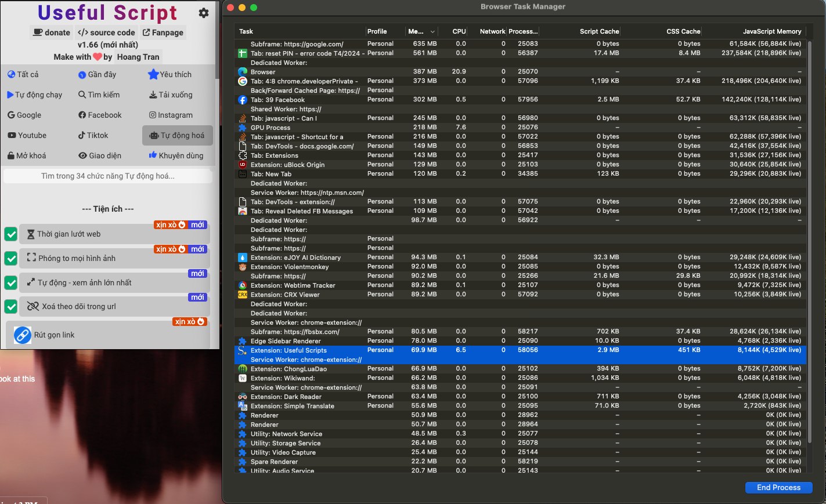The height and width of the screenshot is (504, 826).
Task: Select the 'Tự động chạy' tab
Action: pyautogui.click(x=34, y=95)
